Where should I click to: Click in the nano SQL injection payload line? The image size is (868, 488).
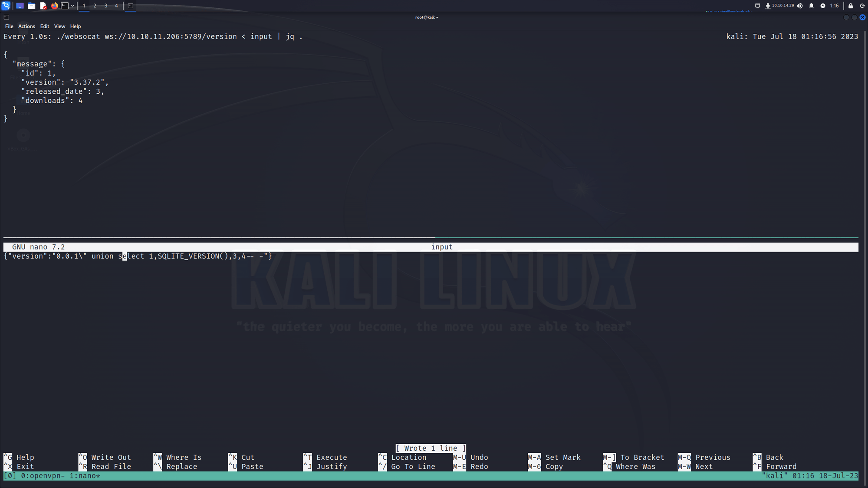click(x=138, y=256)
